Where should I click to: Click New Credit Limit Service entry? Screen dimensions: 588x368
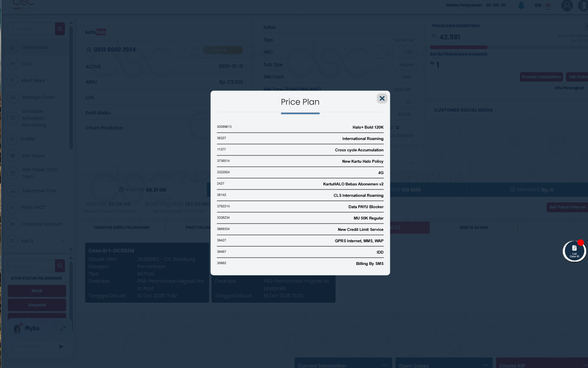tap(300, 230)
